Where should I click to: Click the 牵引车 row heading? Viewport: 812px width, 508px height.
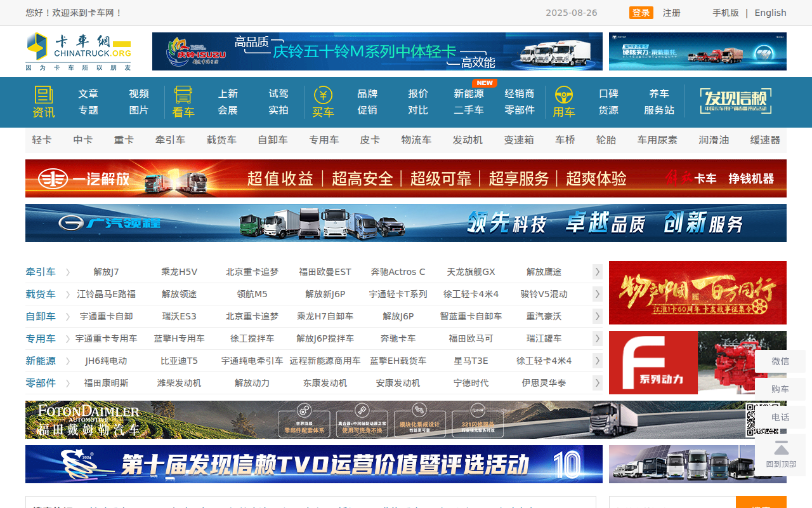pyautogui.click(x=41, y=272)
